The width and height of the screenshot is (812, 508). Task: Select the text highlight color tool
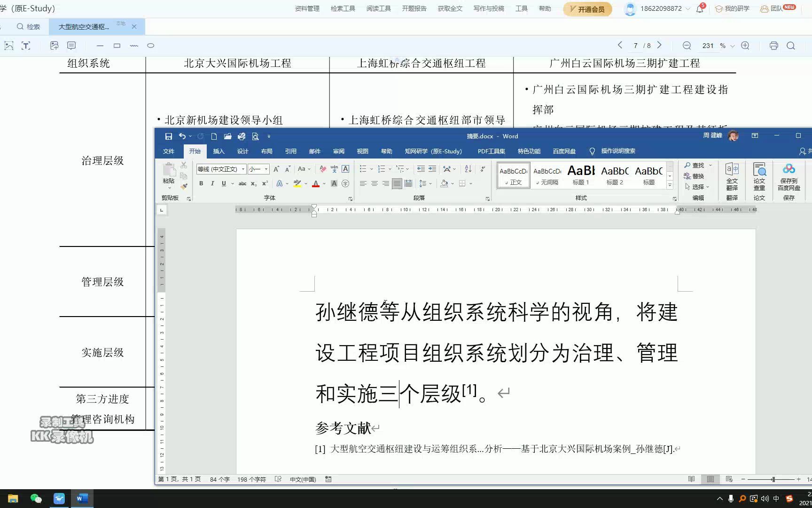pos(297,183)
